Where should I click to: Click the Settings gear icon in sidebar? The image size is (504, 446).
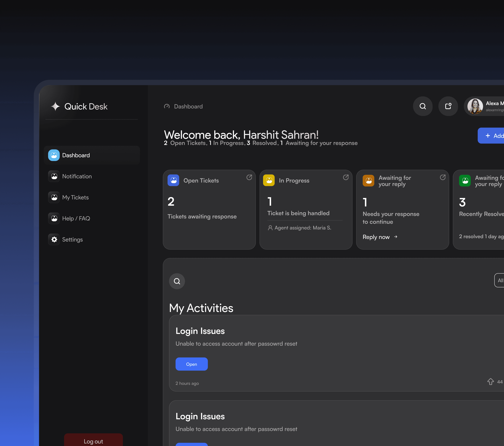(54, 239)
